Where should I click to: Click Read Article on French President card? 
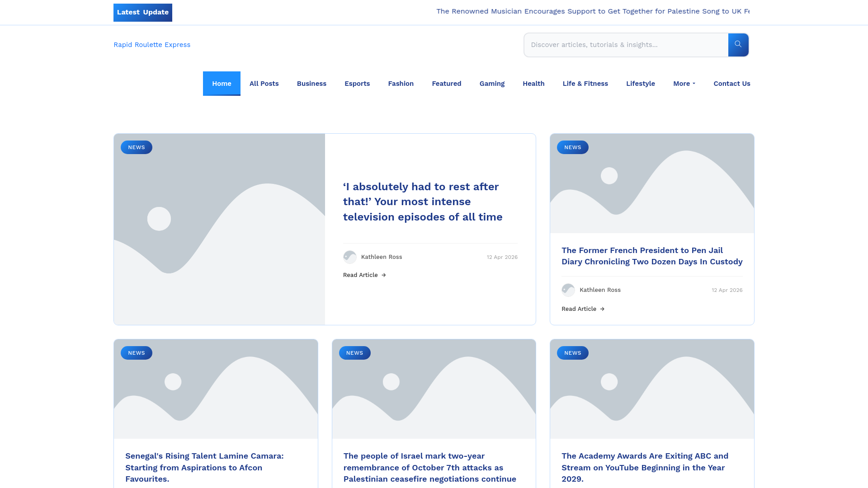pos(583,309)
